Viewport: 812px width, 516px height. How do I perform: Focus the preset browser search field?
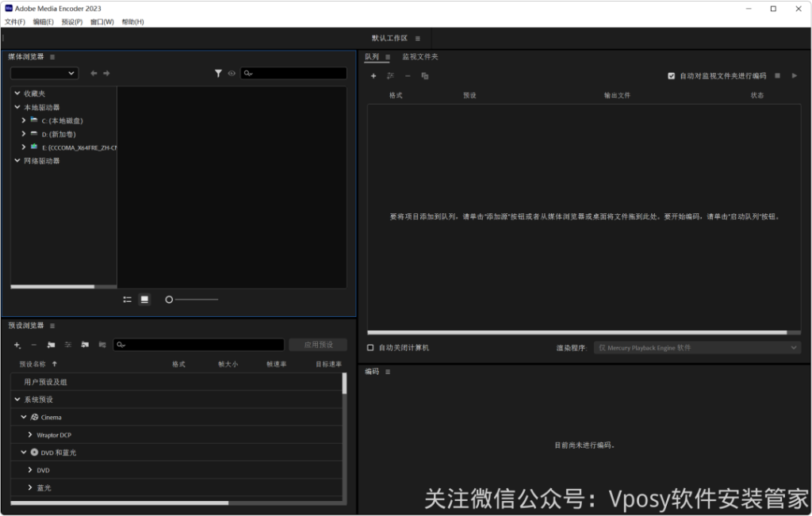click(x=199, y=345)
